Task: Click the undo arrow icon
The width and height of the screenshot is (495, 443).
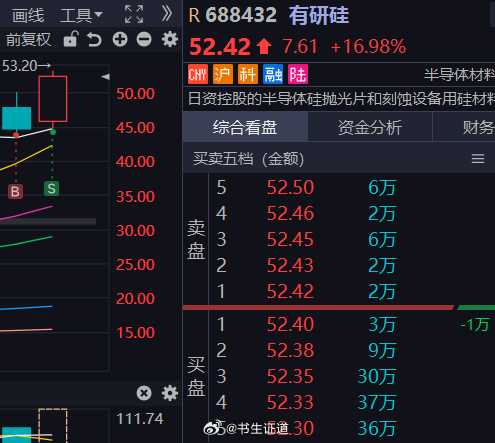Action: point(94,40)
